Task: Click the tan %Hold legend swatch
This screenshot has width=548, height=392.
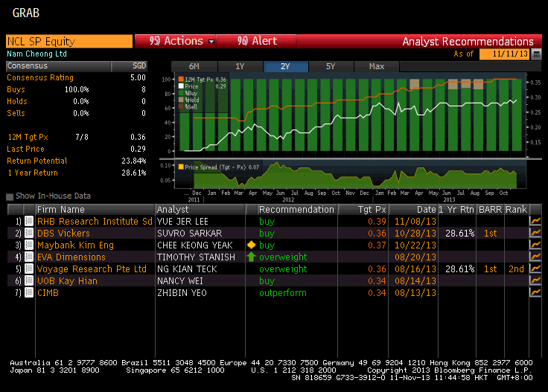Action: [181, 100]
